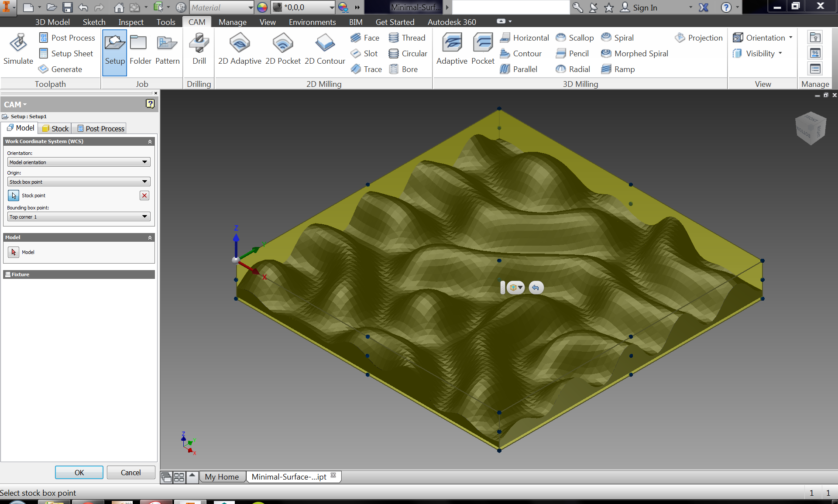Screen dimensions: 838x504
Task: Choose the 2D Pocket milling tool
Action: click(x=283, y=49)
